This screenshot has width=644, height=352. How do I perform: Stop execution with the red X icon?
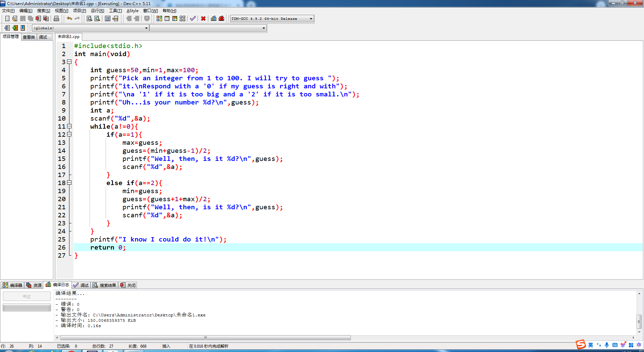pyautogui.click(x=203, y=18)
